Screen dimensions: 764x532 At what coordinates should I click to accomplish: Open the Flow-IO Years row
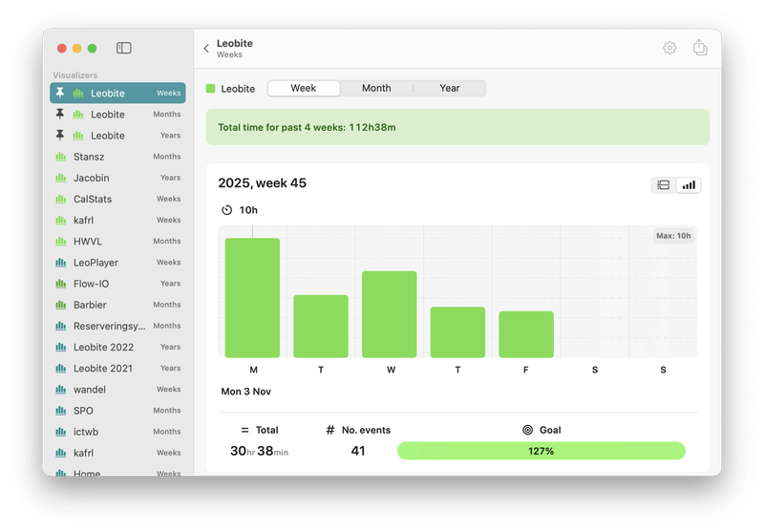tap(117, 284)
